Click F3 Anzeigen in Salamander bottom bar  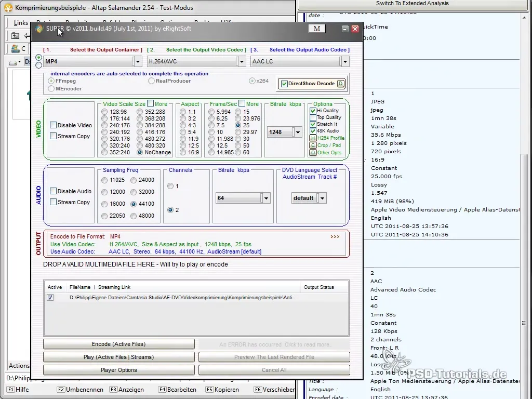tap(127, 390)
